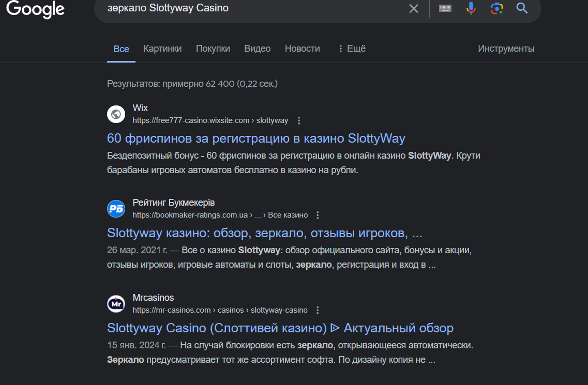Open the on-screen keyboard icon

tap(445, 8)
